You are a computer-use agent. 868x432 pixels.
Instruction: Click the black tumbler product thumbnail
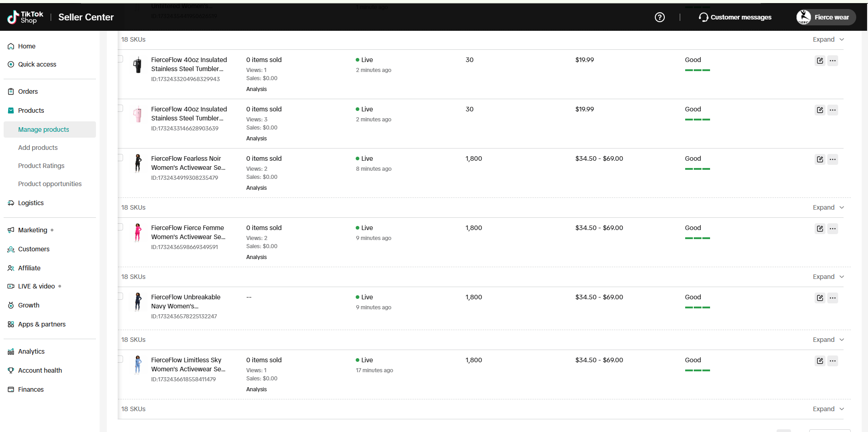click(x=138, y=65)
